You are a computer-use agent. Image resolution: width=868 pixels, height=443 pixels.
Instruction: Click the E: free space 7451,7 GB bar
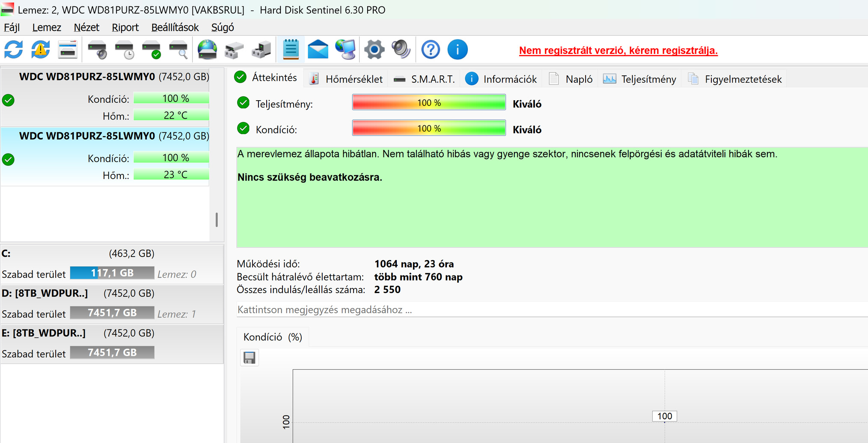[x=112, y=353]
